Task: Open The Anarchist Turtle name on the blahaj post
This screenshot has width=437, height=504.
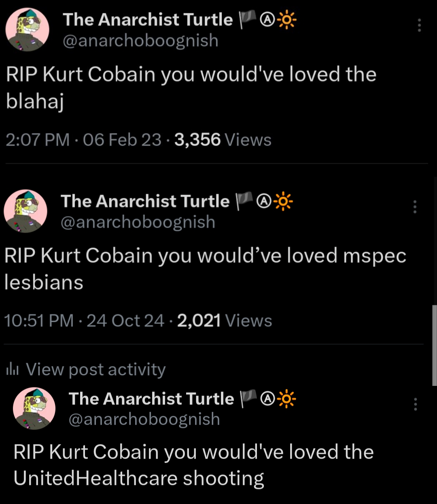Action: 148,20
